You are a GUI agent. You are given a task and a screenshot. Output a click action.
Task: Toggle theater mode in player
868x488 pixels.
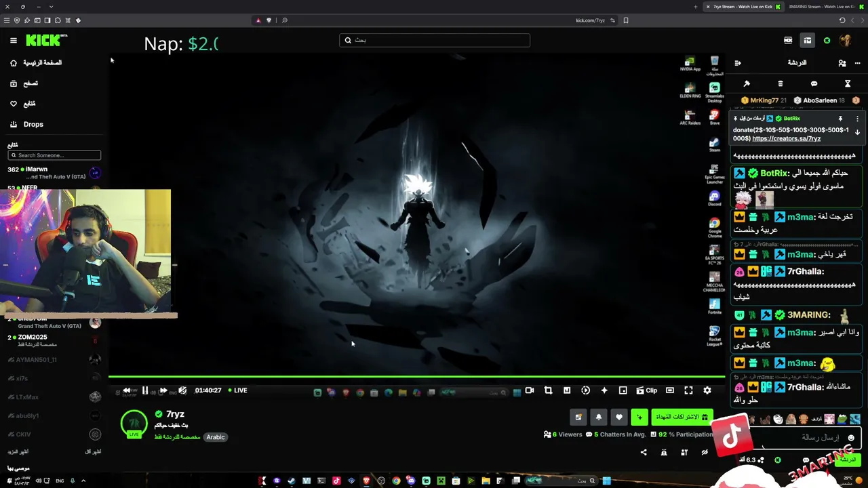tap(670, 390)
